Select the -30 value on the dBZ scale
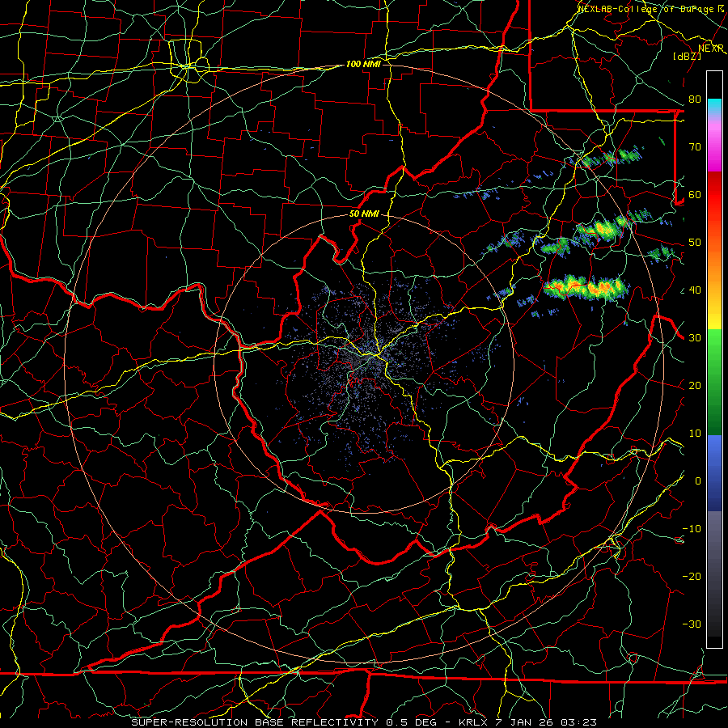 tap(692, 624)
